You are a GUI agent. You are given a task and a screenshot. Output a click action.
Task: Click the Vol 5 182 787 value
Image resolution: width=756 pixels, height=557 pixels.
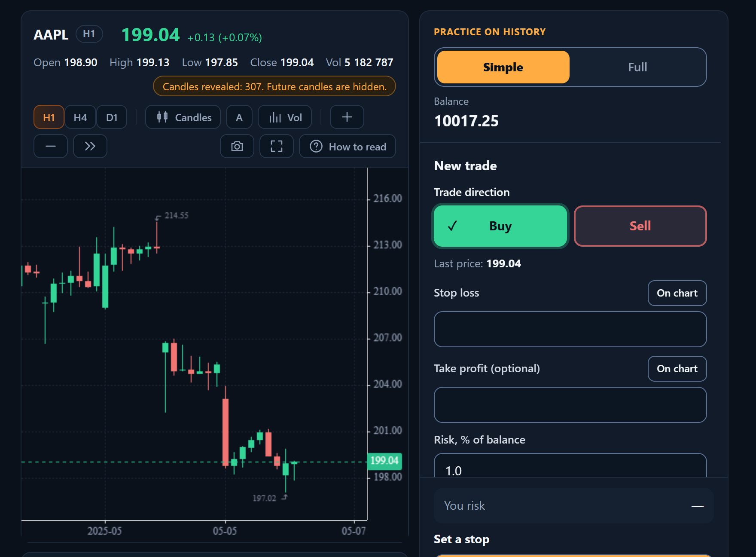pyautogui.click(x=360, y=62)
